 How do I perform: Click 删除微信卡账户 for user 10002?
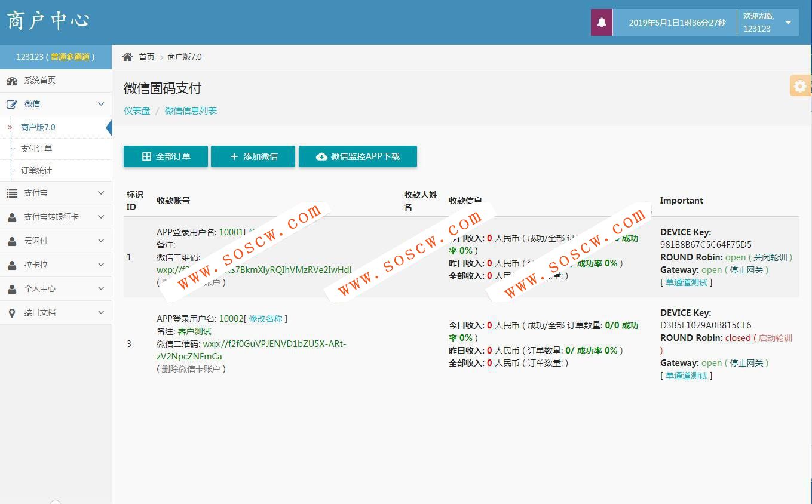191,369
